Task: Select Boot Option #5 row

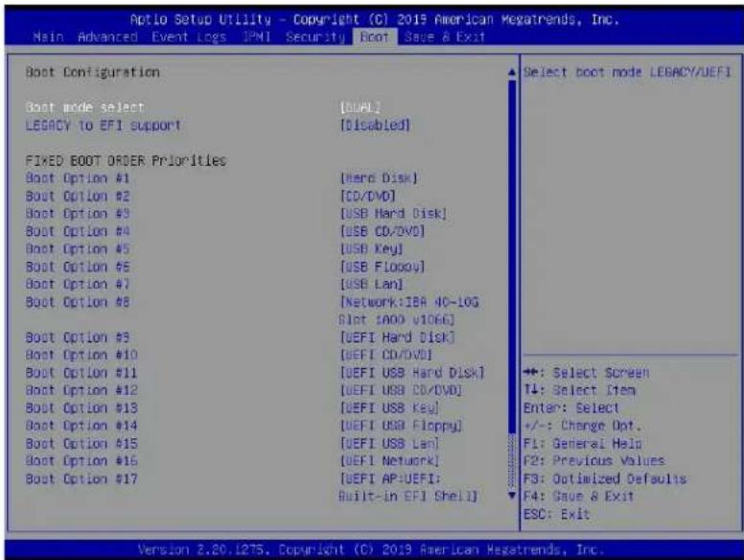Action: coord(78,248)
